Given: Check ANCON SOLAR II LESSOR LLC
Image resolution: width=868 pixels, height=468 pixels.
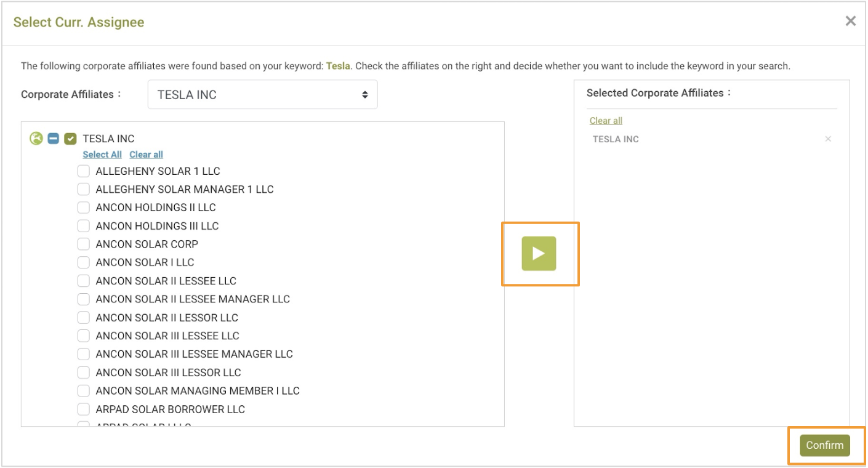Looking at the screenshot, I should point(84,318).
